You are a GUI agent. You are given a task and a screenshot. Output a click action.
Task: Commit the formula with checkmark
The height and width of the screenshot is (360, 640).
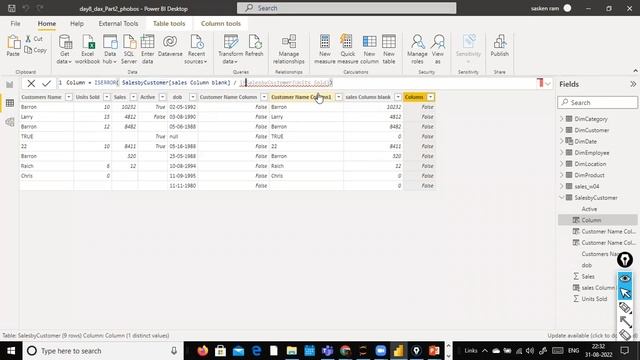46,84
